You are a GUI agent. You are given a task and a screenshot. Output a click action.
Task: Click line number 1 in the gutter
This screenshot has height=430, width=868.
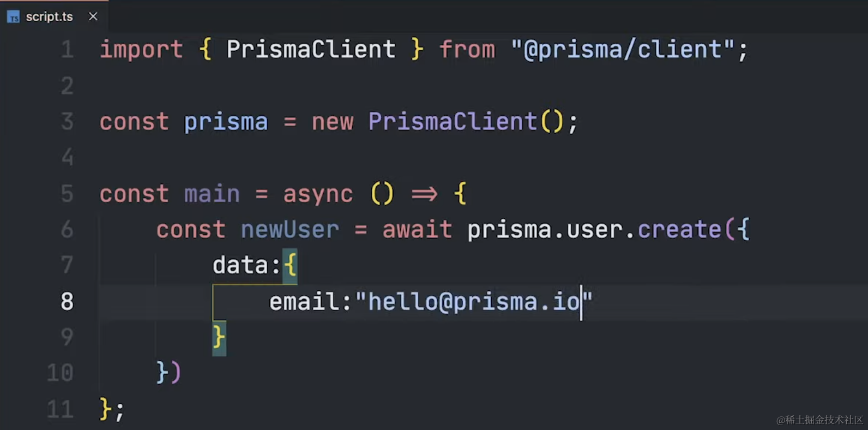pyautogui.click(x=67, y=50)
